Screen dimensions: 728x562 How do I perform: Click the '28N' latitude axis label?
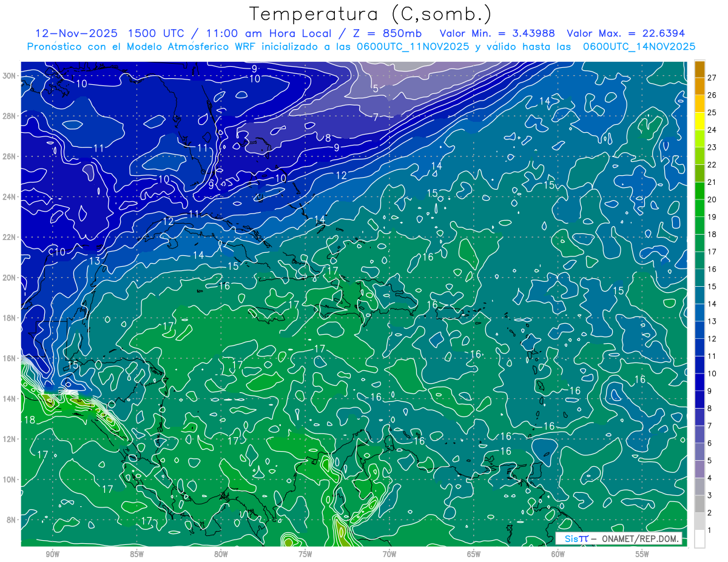pos(10,116)
